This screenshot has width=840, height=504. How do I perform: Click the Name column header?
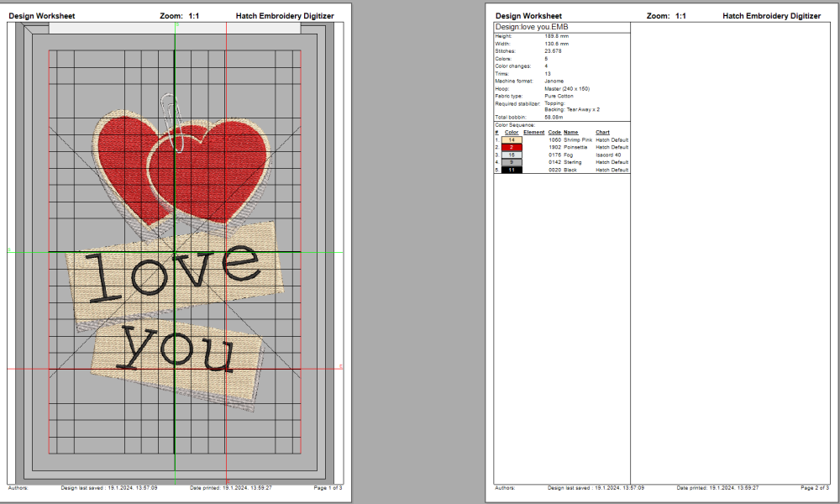coord(571,132)
